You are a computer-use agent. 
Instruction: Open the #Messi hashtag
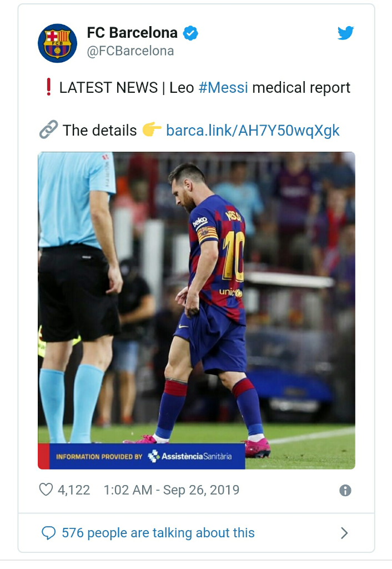point(223,87)
